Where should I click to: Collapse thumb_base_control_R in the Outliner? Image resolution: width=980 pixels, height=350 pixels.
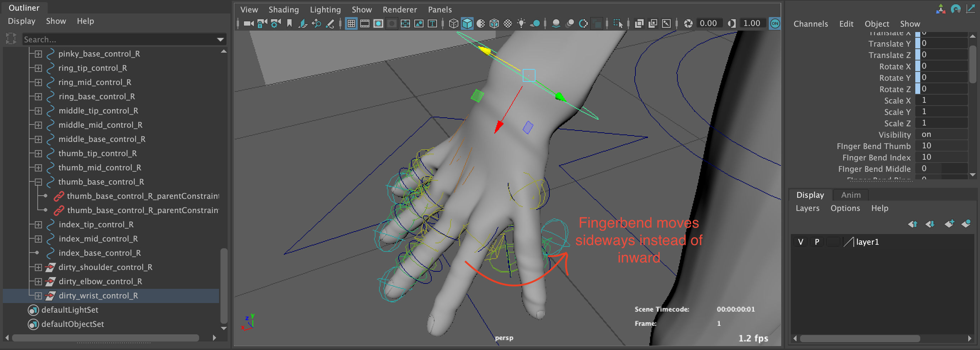[38, 182]
